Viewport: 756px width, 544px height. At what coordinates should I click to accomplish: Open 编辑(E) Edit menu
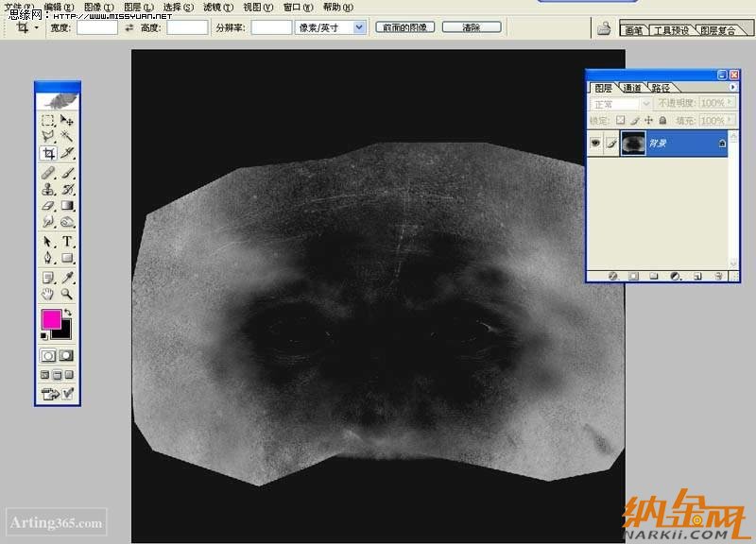click(x=60, y=7)
